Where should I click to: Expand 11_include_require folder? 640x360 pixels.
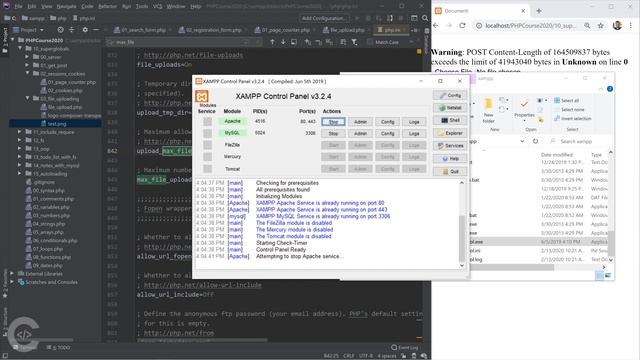[20, 132]
